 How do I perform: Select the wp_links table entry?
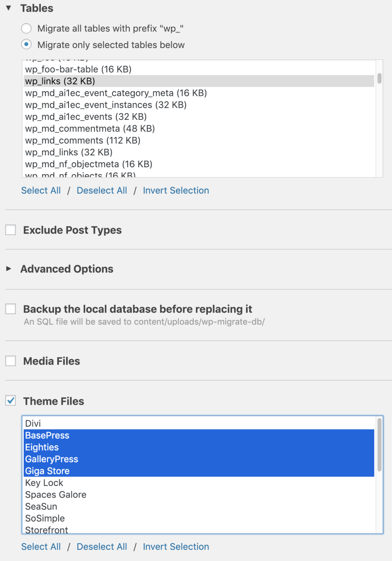click(60, 81)
